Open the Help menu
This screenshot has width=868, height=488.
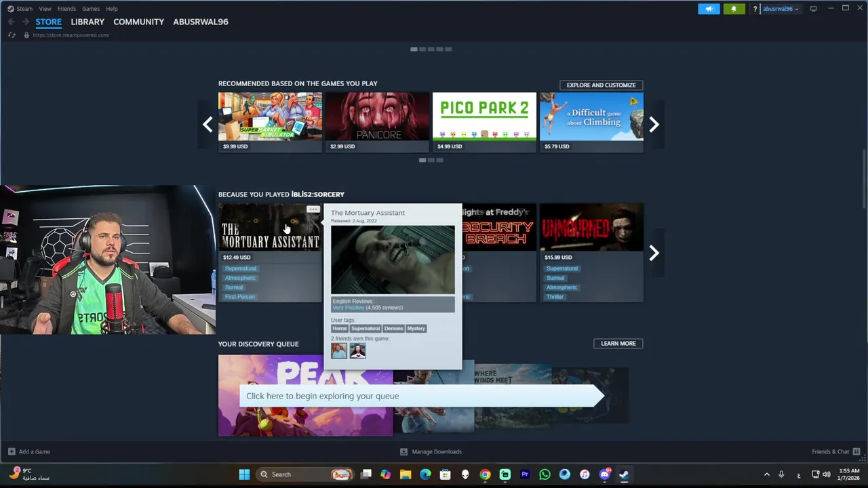point(112,9)
